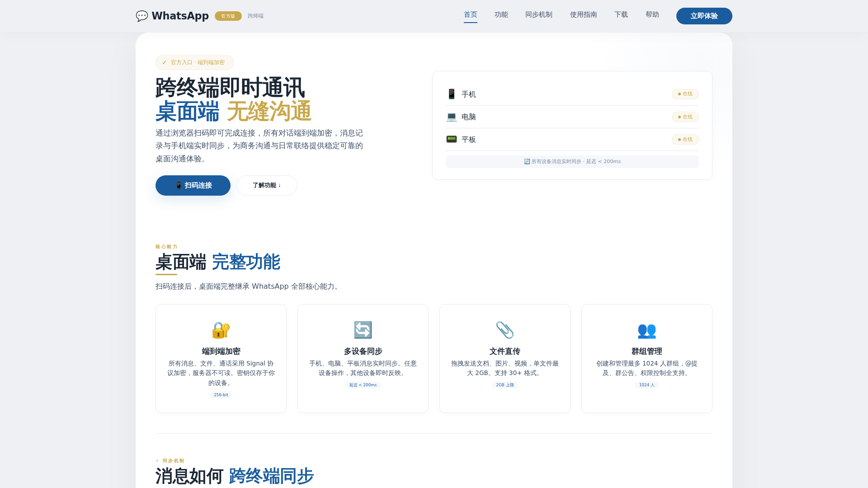Open the 首页 nav tab
This screenshot has width=868, height=488.
click(471, 14)
